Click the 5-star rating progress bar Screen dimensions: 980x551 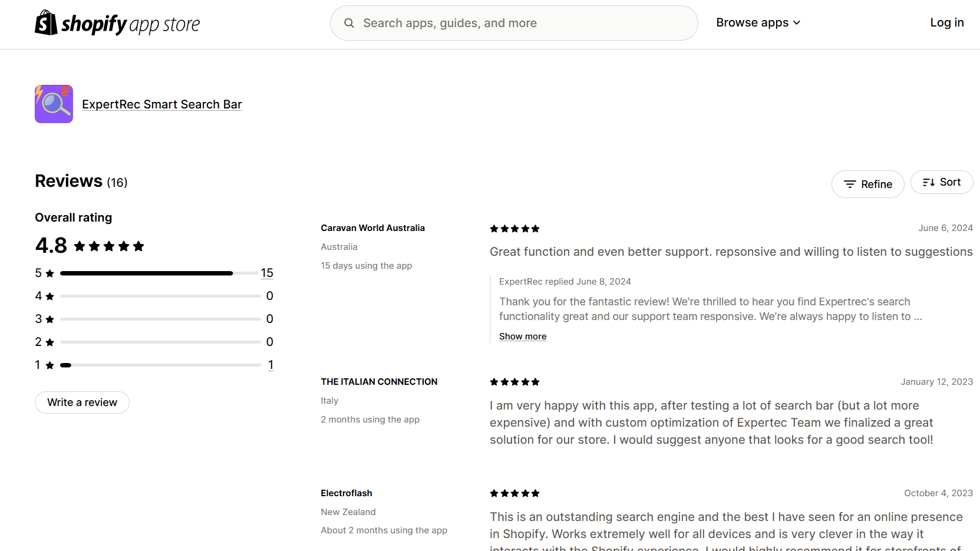point(160,273)
